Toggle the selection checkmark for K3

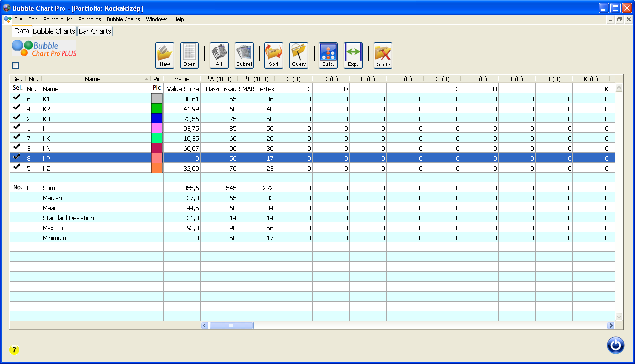click(17, 118)
